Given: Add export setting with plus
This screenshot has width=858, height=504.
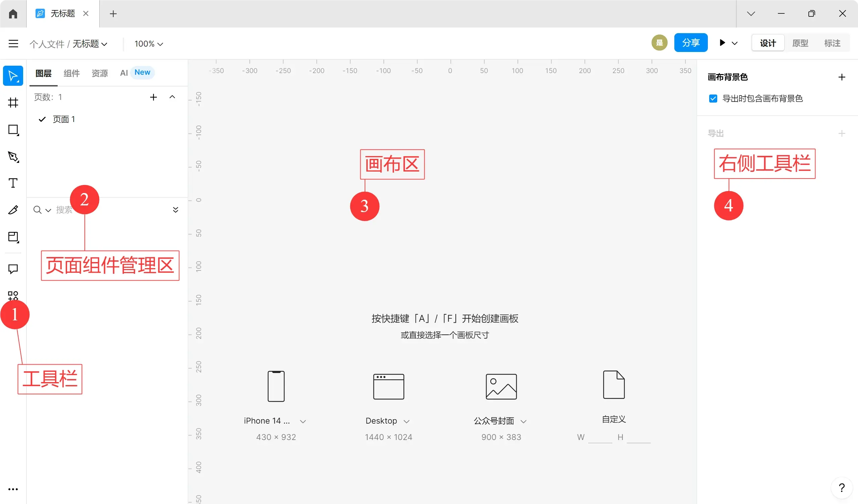Looking at the screenshot, I should tap(842, 133).
